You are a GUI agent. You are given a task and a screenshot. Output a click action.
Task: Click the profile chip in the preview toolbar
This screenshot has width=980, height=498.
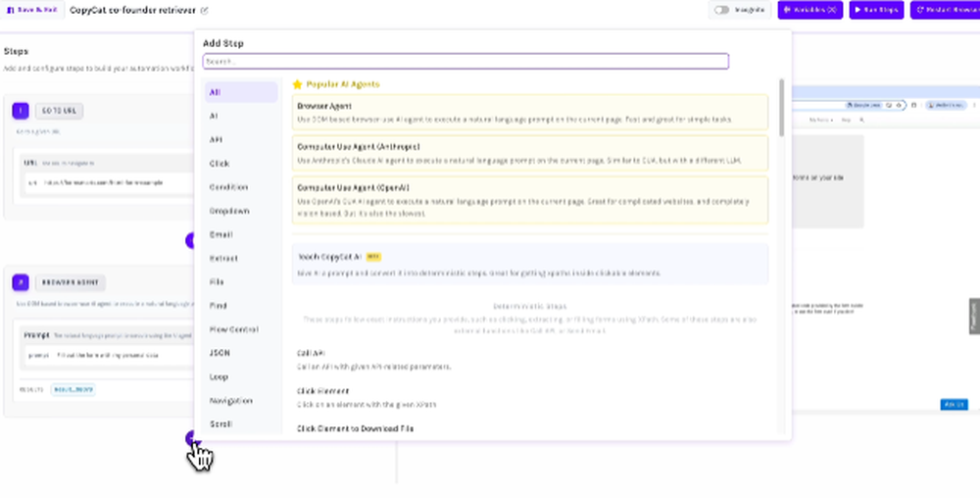point(947,105)
